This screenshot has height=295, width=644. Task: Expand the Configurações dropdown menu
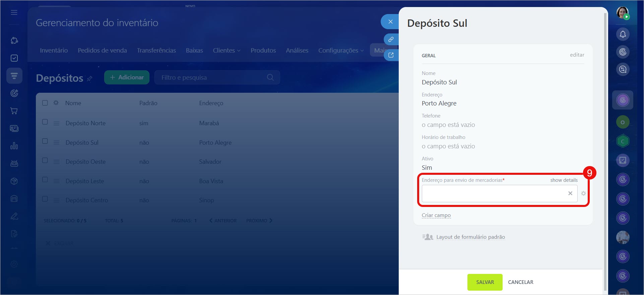tap(340, 51)
